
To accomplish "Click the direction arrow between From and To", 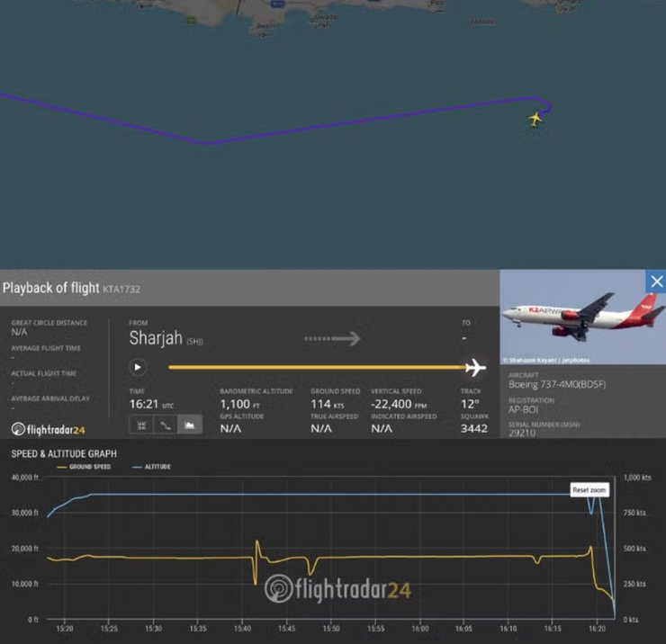I will click(332, 339).
